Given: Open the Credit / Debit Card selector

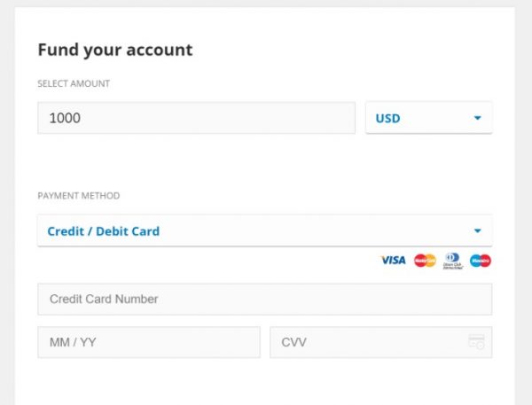Looking at the screenshot, I should (x=264, y=230).
